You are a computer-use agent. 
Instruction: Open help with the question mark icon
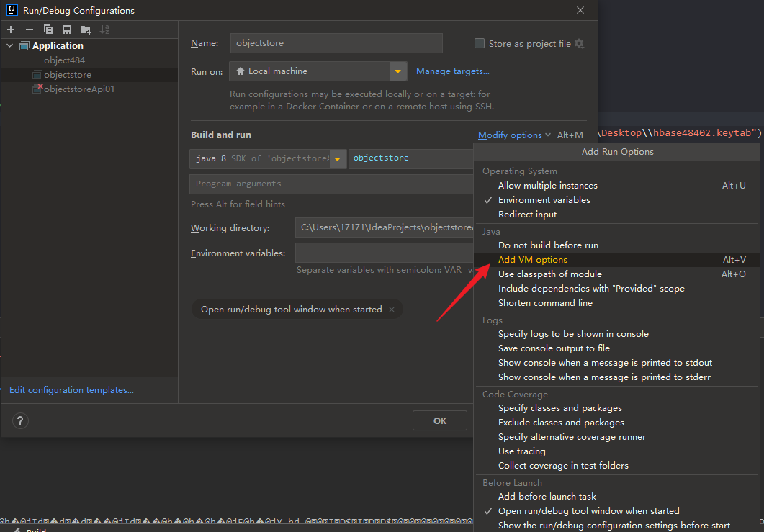[20, 421]
